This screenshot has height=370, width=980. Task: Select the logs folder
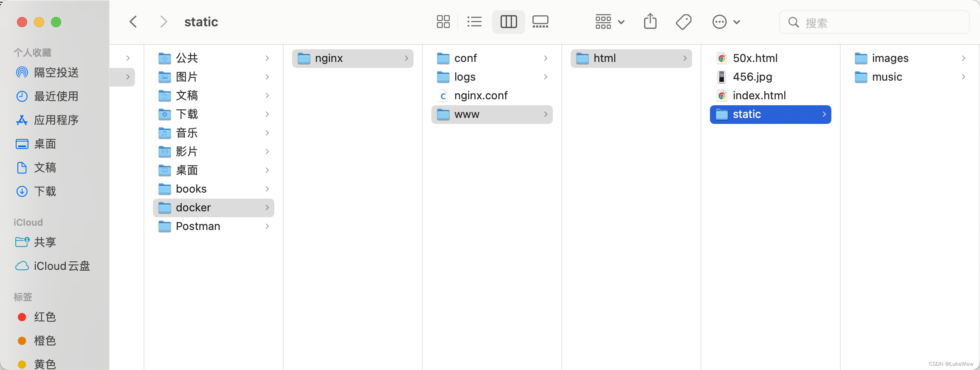pos(492,77)
